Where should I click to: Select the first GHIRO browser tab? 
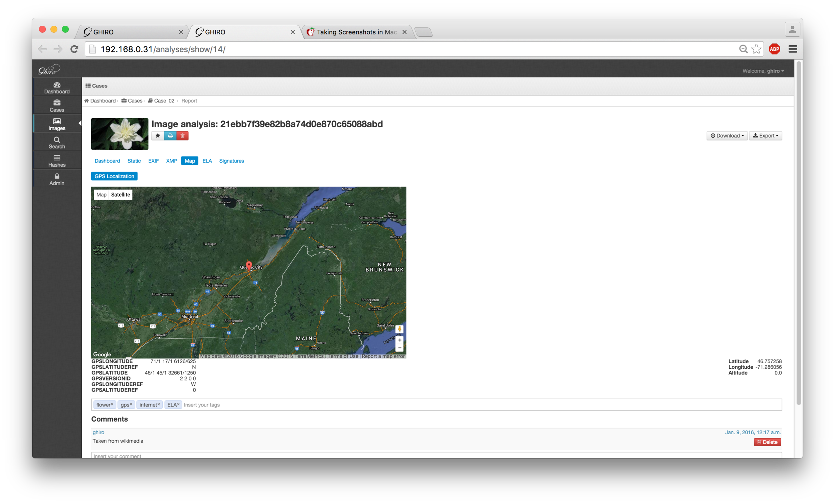pyautogui.click(x=132, y=32)
